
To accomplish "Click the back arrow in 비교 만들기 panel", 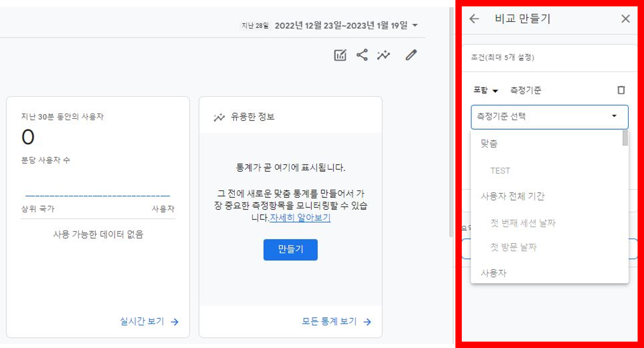I will coord(474,19).
